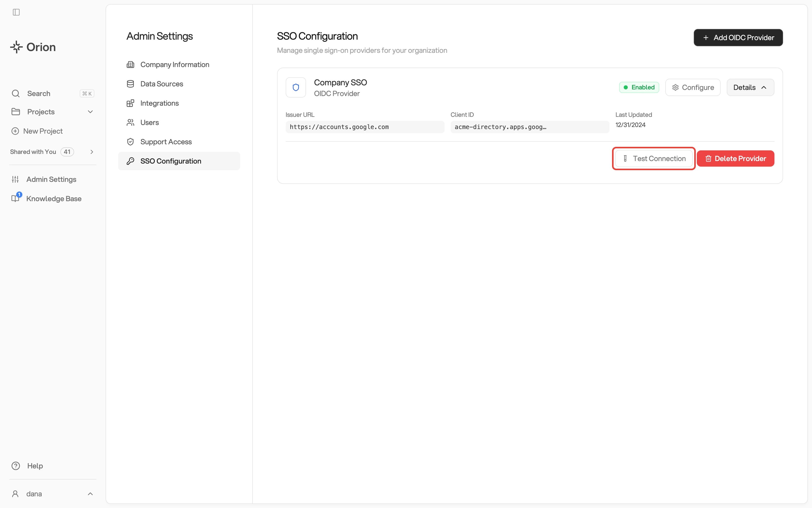Click the New Project plus-circle icon
Viewport: 812px width, 508px height.
(15, 131)
